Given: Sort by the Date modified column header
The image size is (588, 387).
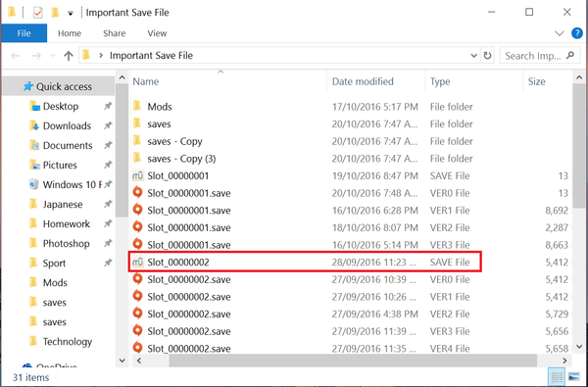Looking at the screenshot, I should click(x=376, y=81).
